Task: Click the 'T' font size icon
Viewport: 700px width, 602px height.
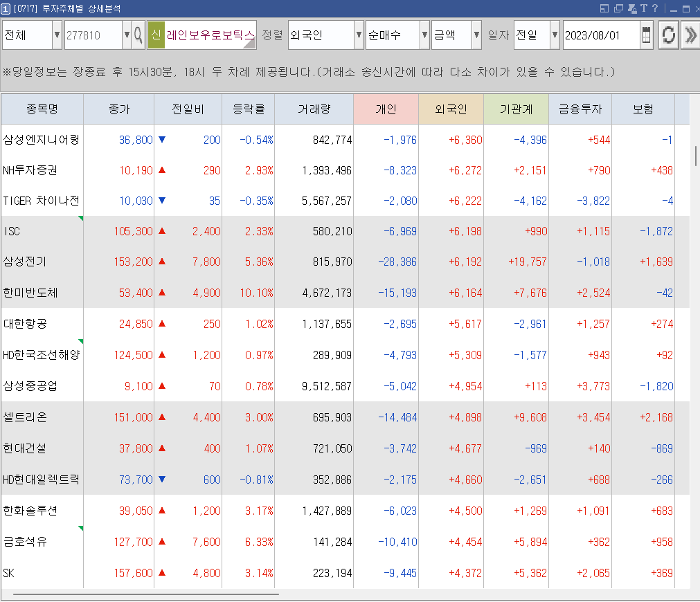Action: (x=643, y=8)
